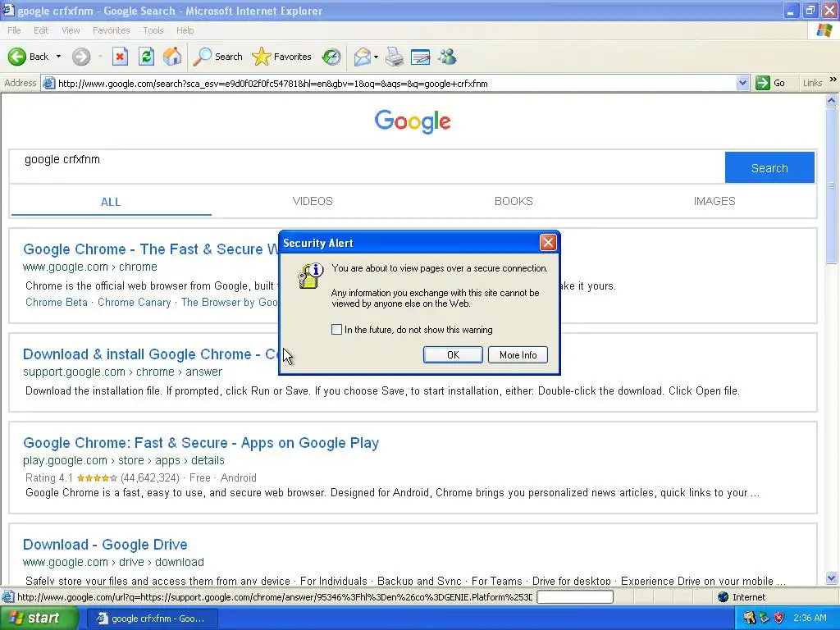Viewport: 840px width, 630px height.
Task: Click the Google search text field
Action: 367,167
